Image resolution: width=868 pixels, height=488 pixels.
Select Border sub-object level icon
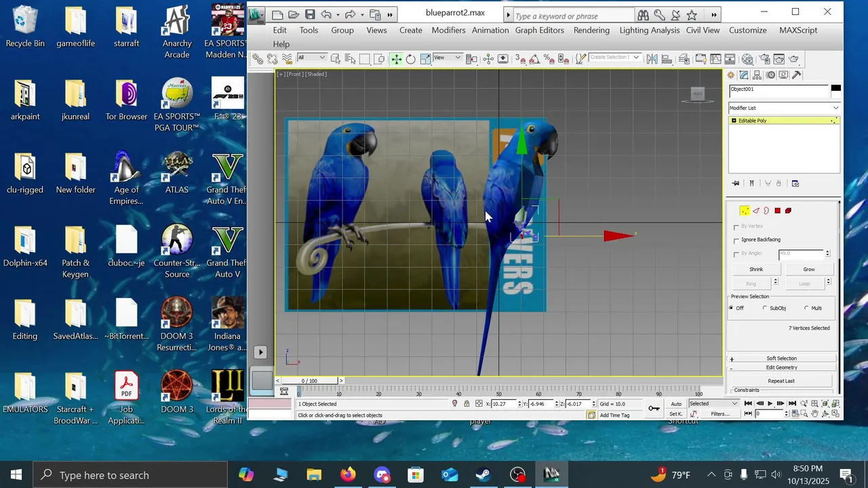[x=766, y=211]
